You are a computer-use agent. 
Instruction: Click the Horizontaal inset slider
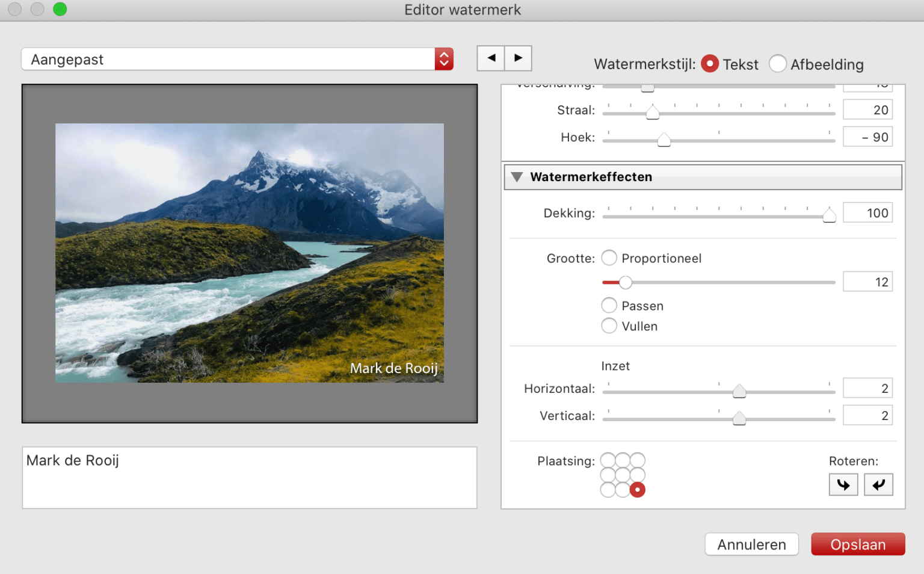tap(718, 392)
